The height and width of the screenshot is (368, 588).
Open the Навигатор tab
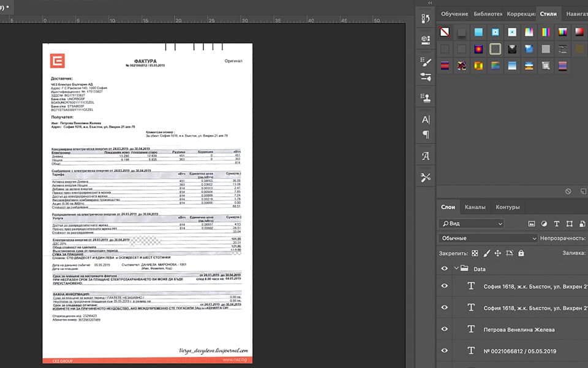577,14
